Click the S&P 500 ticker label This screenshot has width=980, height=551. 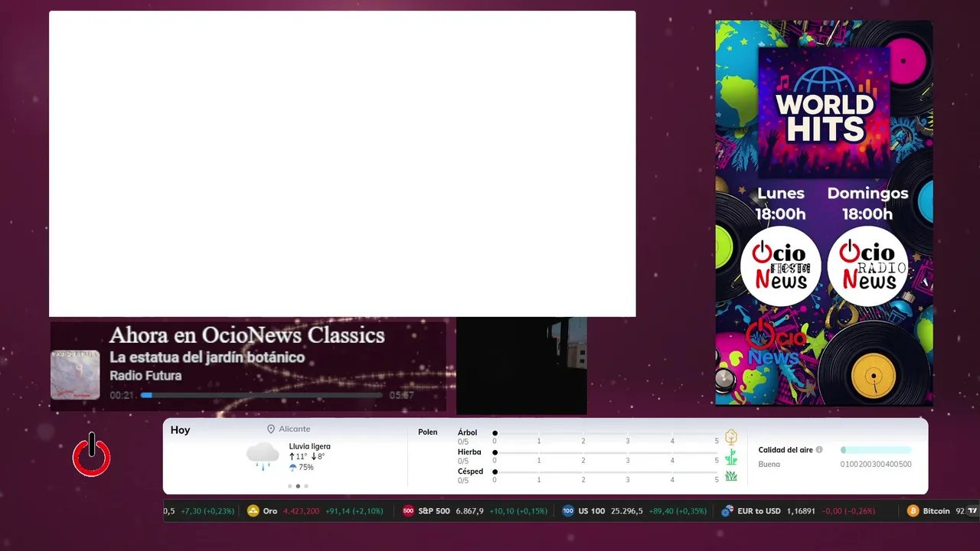point(434,510)
